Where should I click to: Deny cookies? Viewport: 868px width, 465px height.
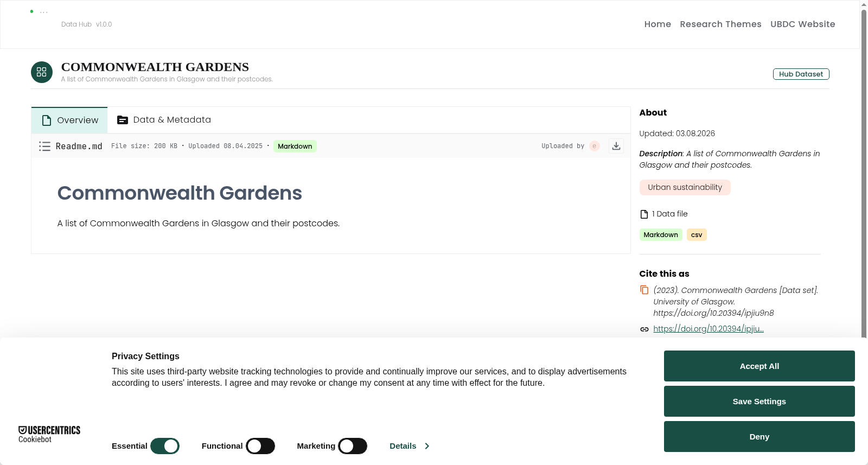click(x=759, y=437)
